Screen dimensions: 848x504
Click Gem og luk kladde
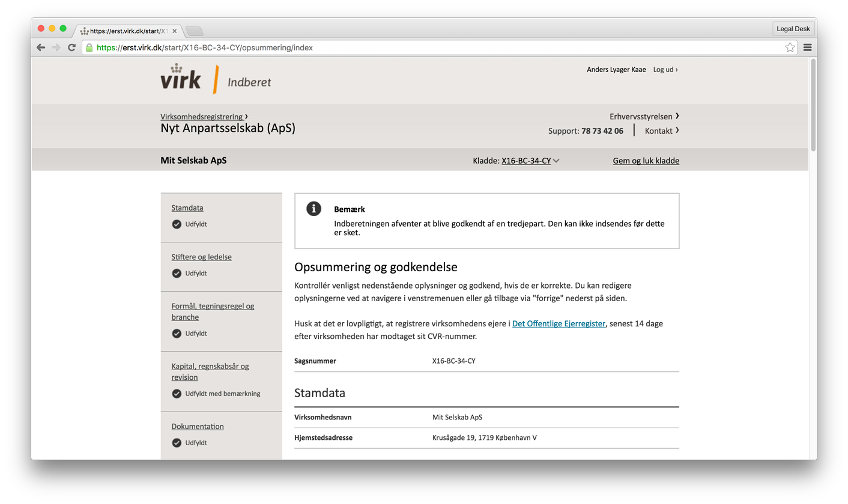click(646, 161)
